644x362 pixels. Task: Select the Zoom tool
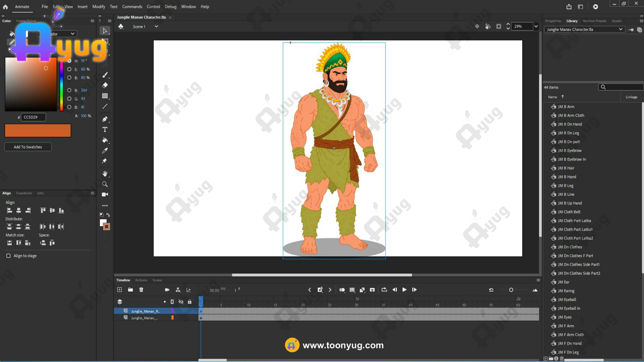coord(105,184)
